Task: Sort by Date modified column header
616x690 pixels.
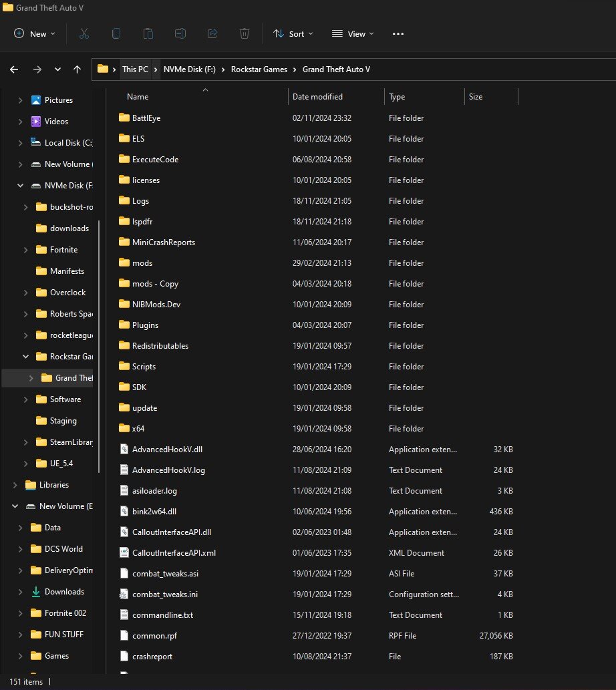Action: coord(317,97)
